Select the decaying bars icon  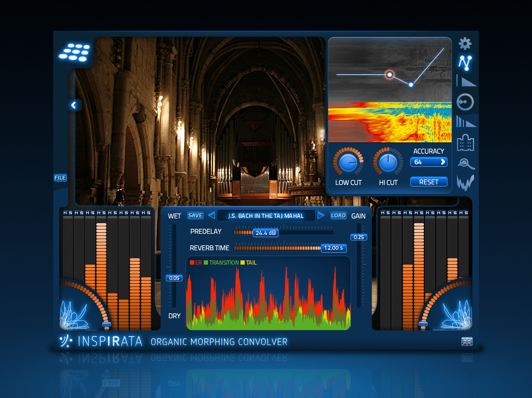point(466,121)
